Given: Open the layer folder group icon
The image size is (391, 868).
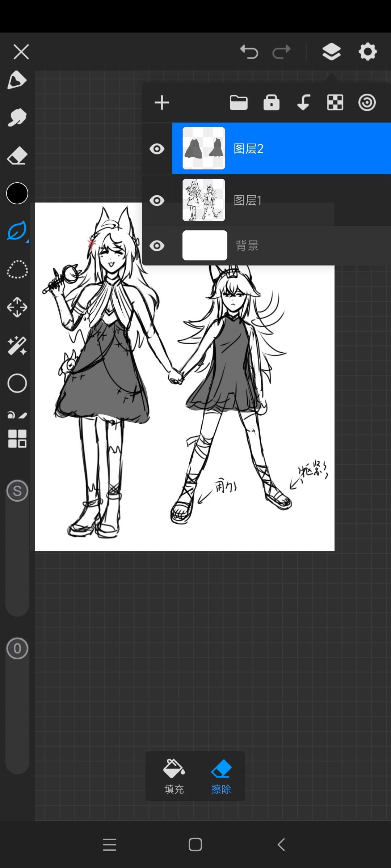Looking at the screenshot, I should click(239, 103).
